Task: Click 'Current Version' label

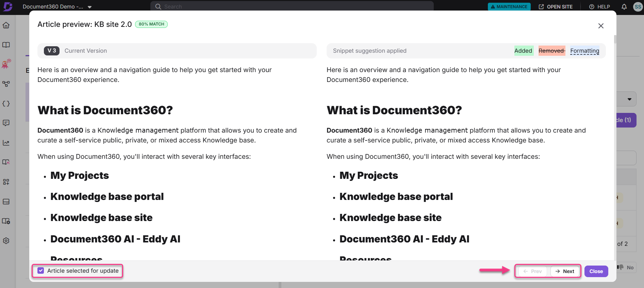Action: click(86, 51)
